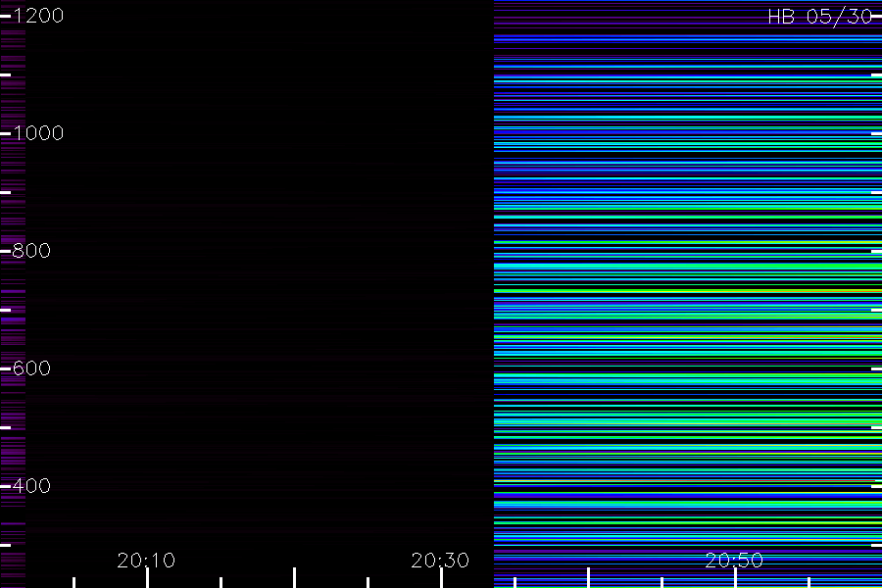Click the 600 frequency axis label

point(31,368)
